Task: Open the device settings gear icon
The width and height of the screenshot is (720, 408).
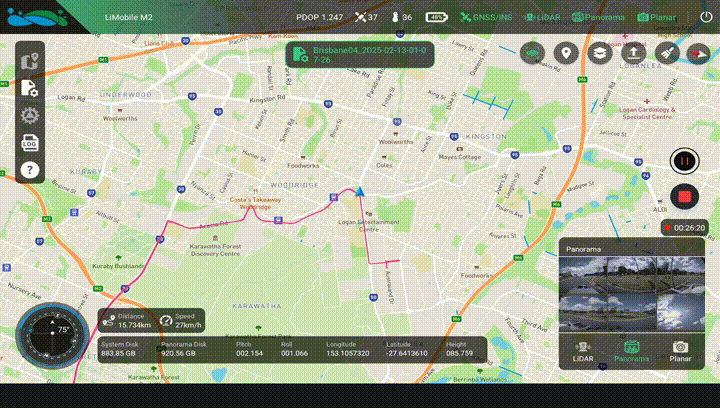Action: (x=29, y=115)
